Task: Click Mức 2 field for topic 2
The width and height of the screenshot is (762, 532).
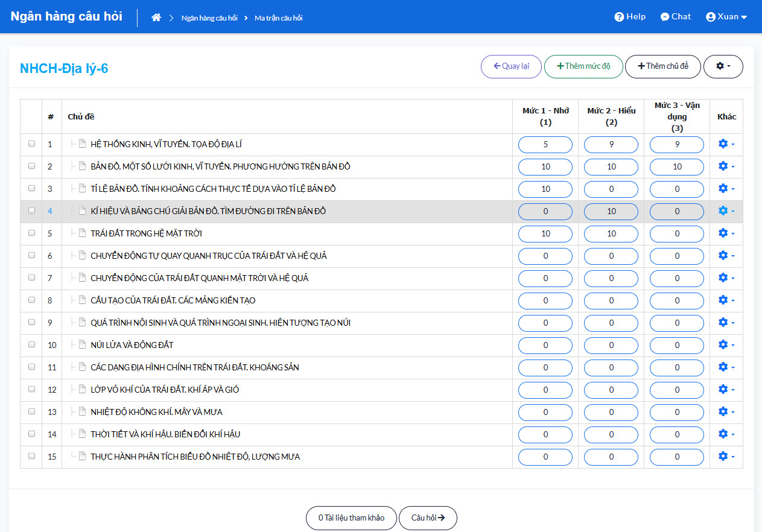Action: click(611, 167)
